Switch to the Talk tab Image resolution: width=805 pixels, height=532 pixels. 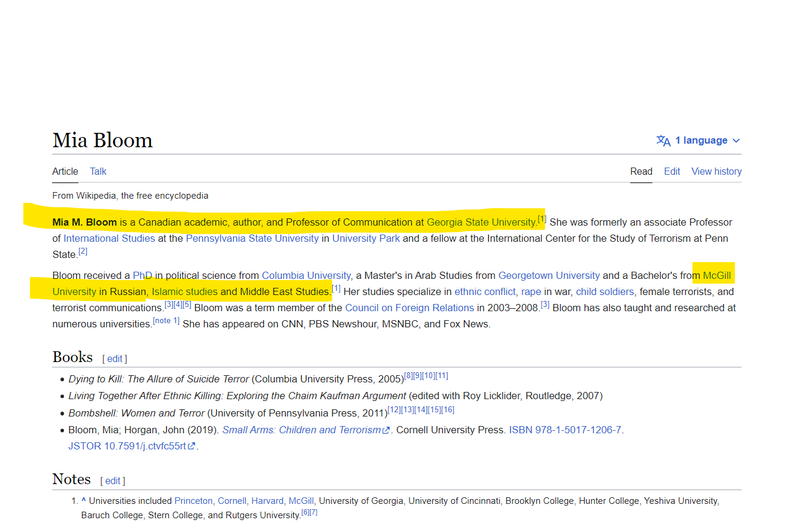[98, 171]
